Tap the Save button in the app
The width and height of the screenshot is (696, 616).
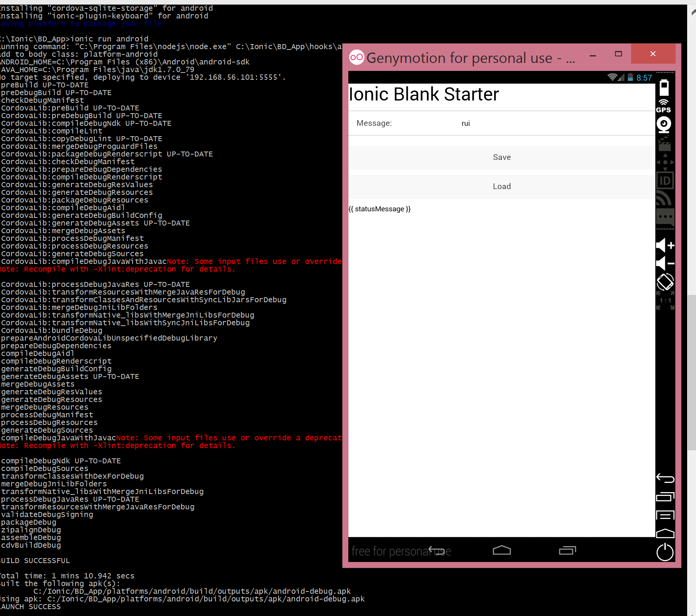(x=501, y=157)
